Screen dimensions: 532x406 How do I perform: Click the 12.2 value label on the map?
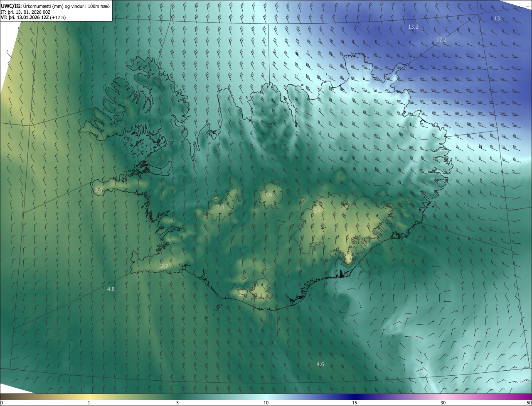click(x=441, y=40)
